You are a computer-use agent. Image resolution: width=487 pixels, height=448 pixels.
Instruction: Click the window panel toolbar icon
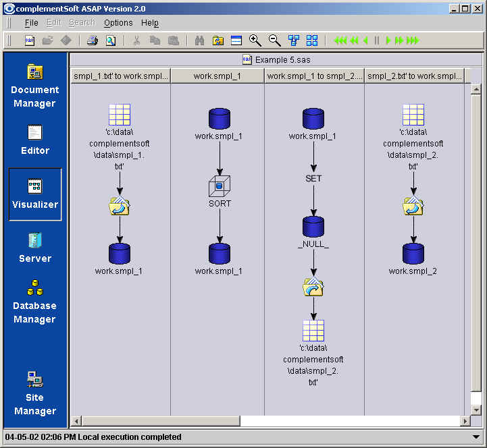236,40
